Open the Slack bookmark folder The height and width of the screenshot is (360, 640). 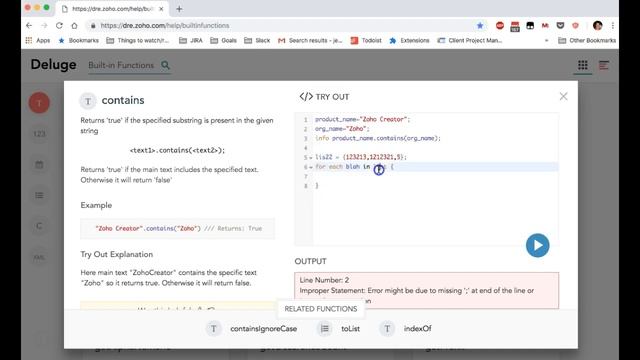tap(257, 40)
